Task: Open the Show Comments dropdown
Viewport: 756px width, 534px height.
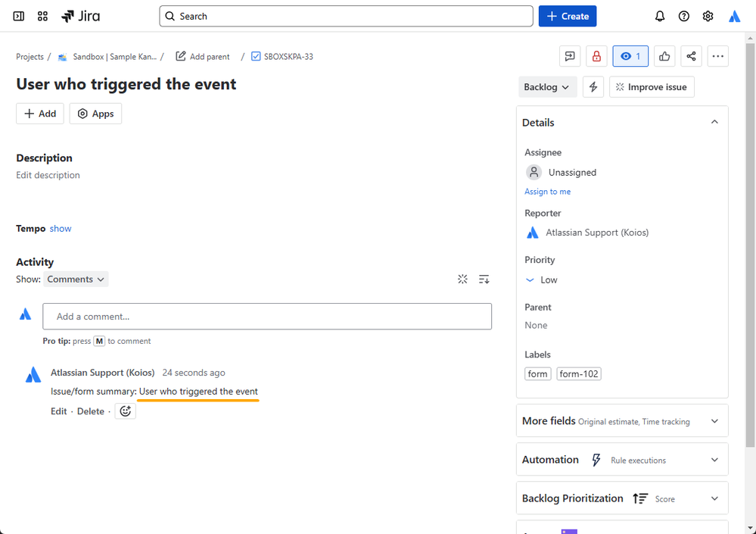Action: (x=76, y=279)
